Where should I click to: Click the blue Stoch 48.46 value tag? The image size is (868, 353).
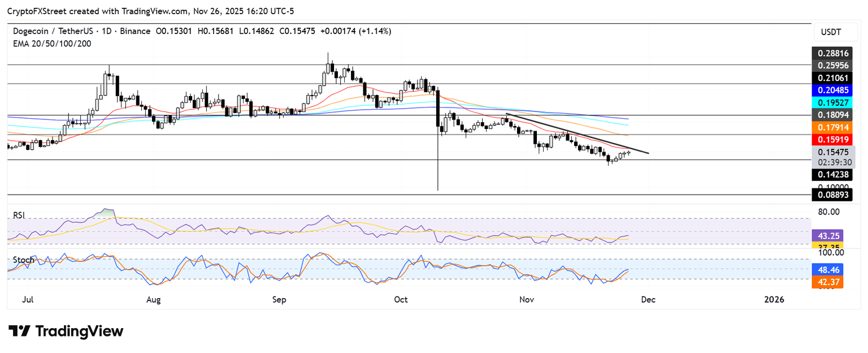[x=827, y=270]
